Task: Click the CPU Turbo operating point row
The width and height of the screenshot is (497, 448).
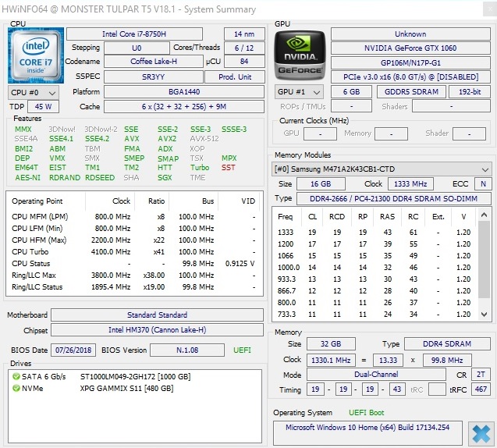Action: (x=134, y=252)
